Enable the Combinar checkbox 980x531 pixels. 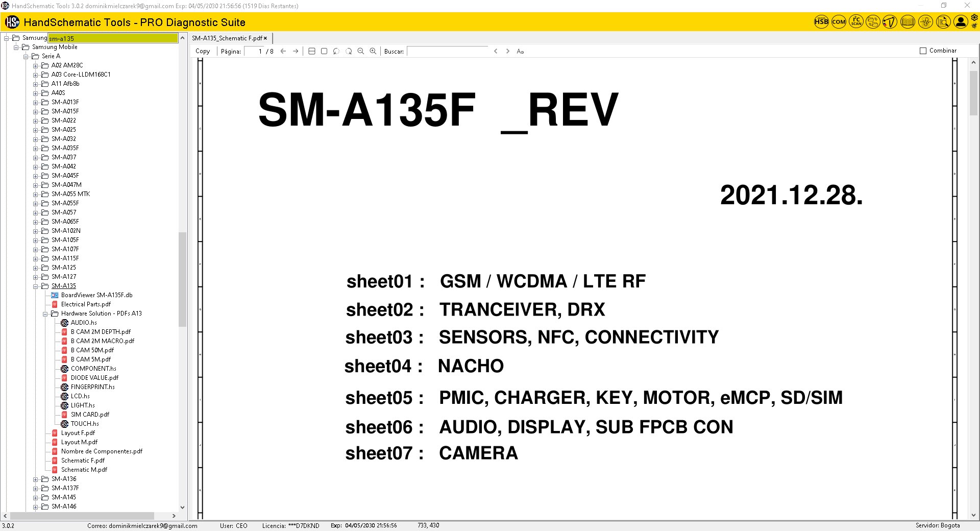[x=923, y=51]
